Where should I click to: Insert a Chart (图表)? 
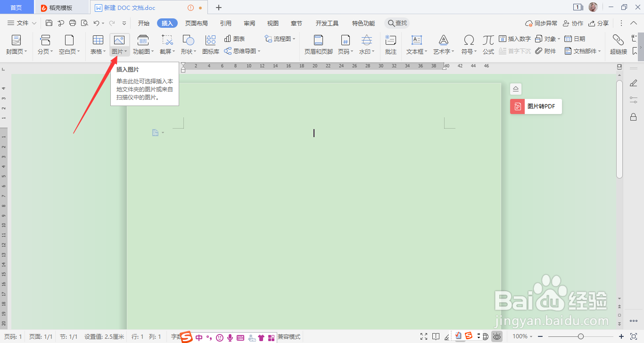(234, 39)
